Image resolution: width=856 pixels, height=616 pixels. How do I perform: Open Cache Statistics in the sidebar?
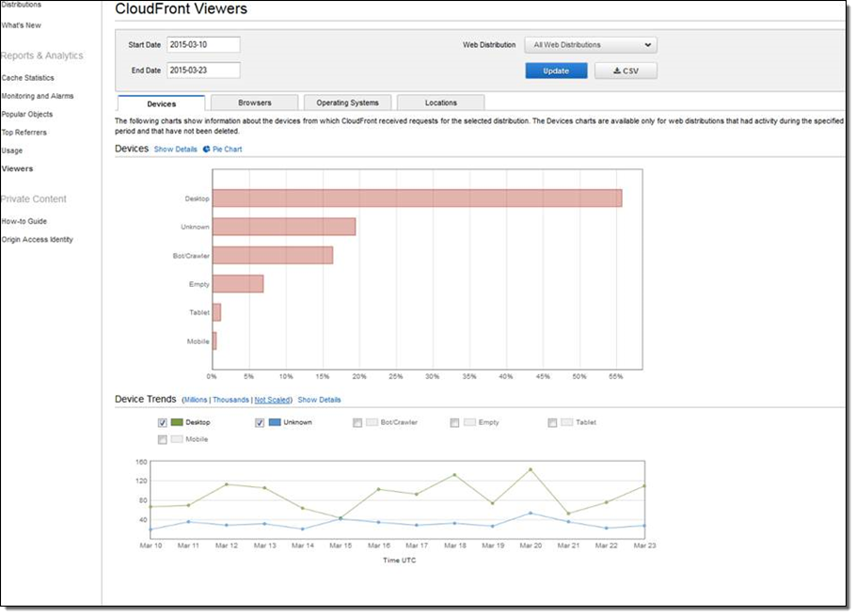click(28, 78)
